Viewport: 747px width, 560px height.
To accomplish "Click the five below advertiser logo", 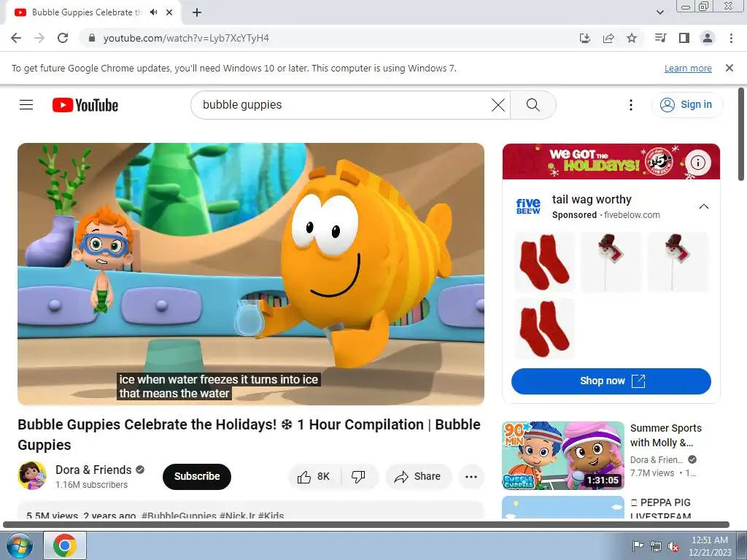I will (x=528, y=206).
